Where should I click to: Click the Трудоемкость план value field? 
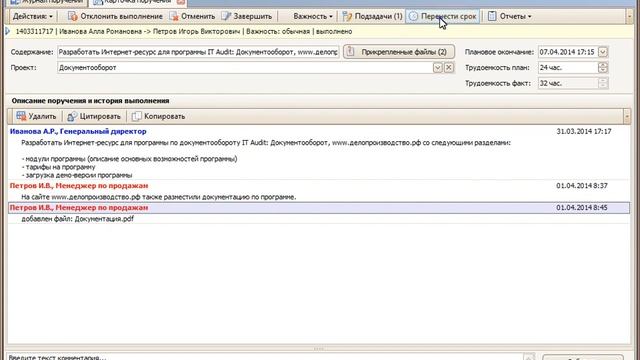(x=568, y=68)
